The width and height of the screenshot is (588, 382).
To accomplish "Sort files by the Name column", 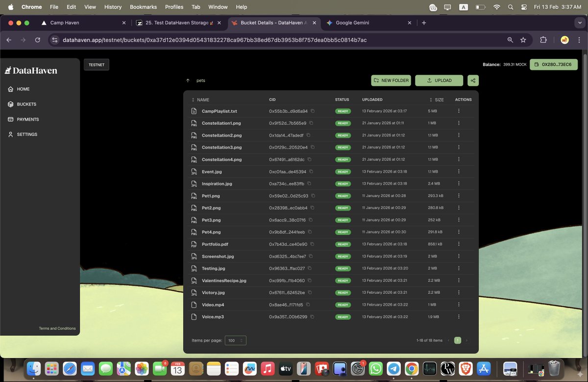I will [x=200, y=100].
